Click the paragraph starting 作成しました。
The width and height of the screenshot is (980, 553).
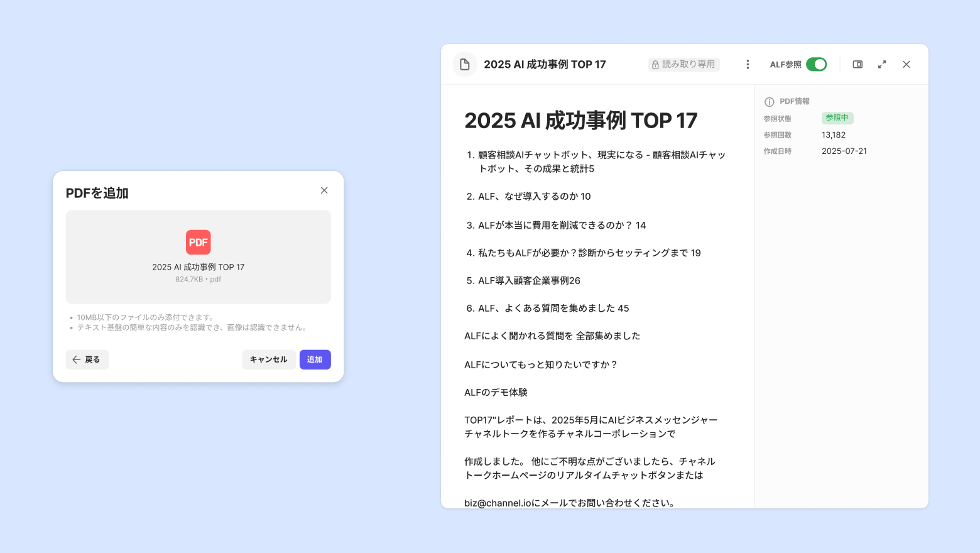[590, 468]
